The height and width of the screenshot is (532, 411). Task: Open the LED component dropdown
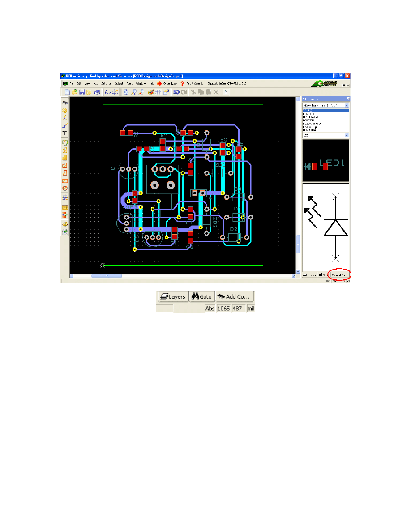347,135
